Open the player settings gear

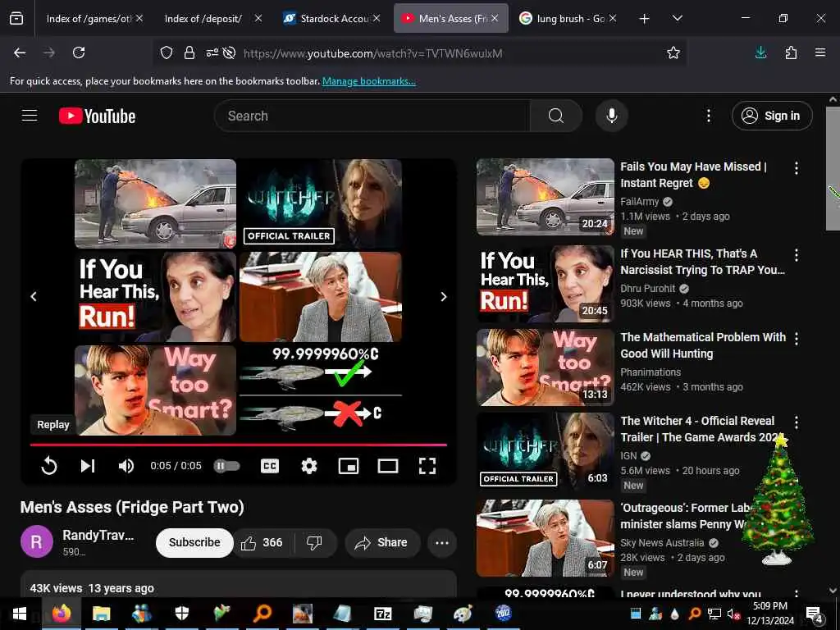[309, 466]
